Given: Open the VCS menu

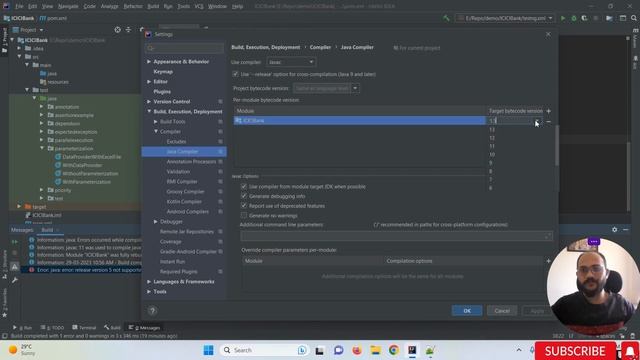Looking at the screenshot, I should pyautogui.click(x=199, y=7).
